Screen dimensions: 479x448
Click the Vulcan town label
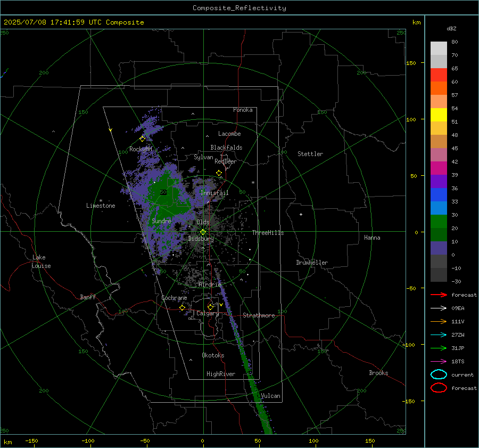point(270,396)
